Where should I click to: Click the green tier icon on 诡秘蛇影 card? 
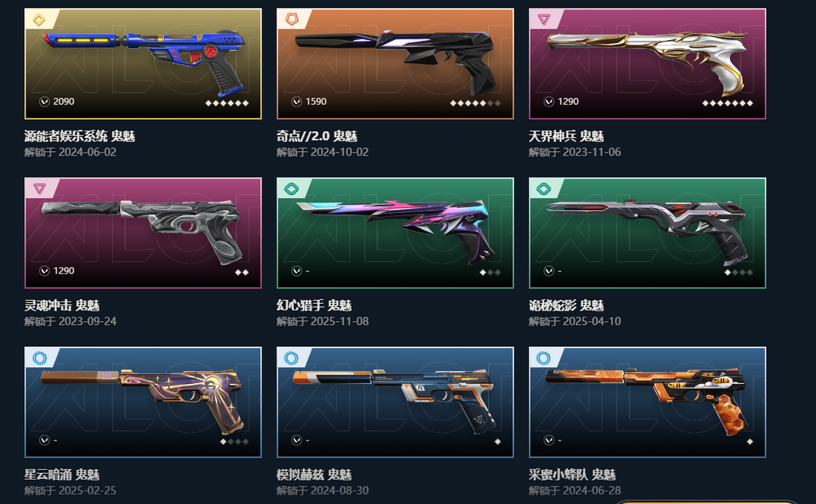(544, 188)
